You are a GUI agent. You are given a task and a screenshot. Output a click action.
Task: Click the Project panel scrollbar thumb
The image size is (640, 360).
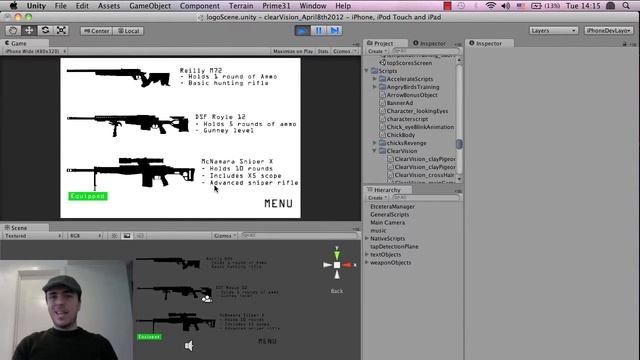[x=459, y=144]
